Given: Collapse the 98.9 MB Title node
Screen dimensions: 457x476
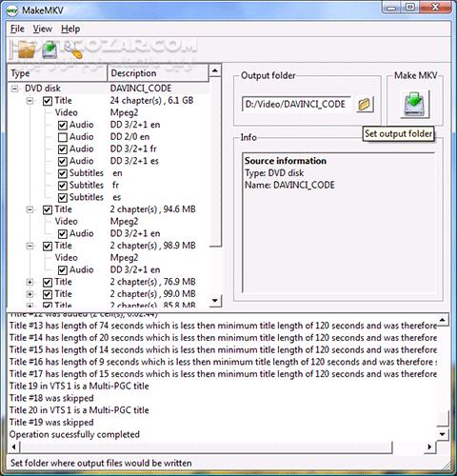Looking at the screenshot, I should (x=30, y=246).
